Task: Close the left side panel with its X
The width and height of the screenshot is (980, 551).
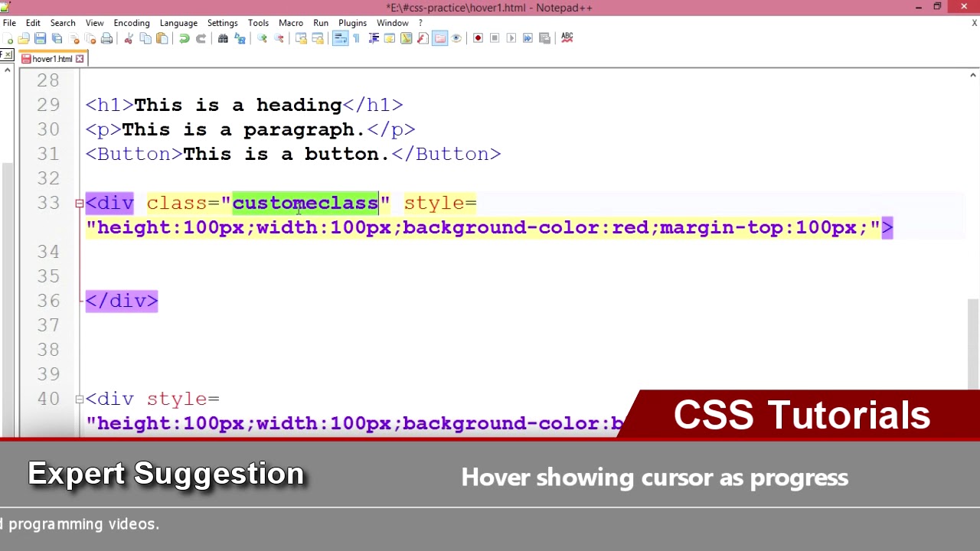Action: tap(6, 54)
